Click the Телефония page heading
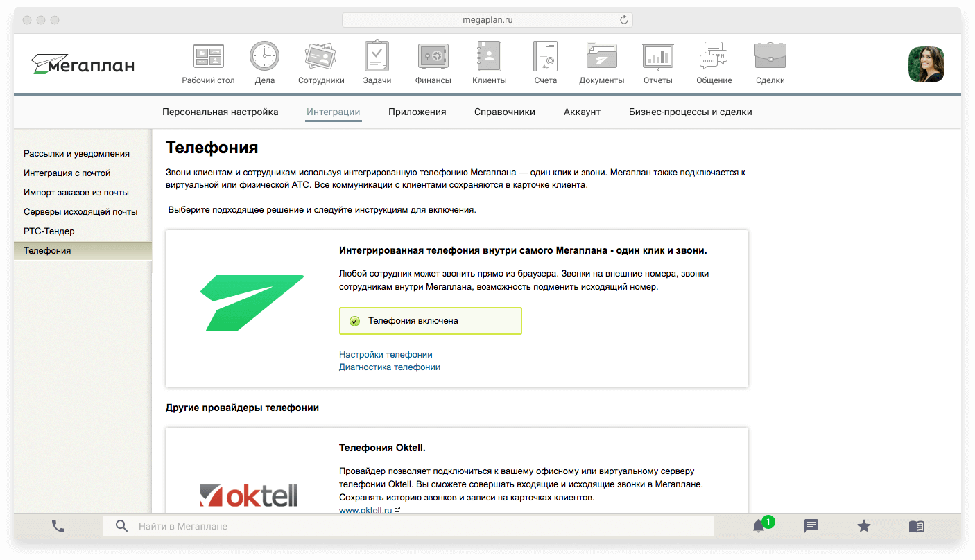The width and height of the screenshot is (975, 560). (x=212, y=148)
